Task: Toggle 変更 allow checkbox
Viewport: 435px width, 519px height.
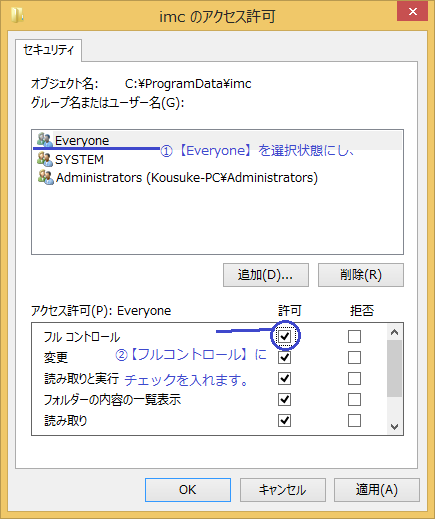Action: click(x=284, y=358)
